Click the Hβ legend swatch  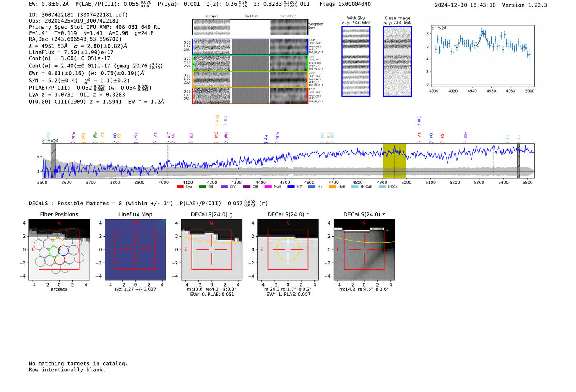pos(290,187)
